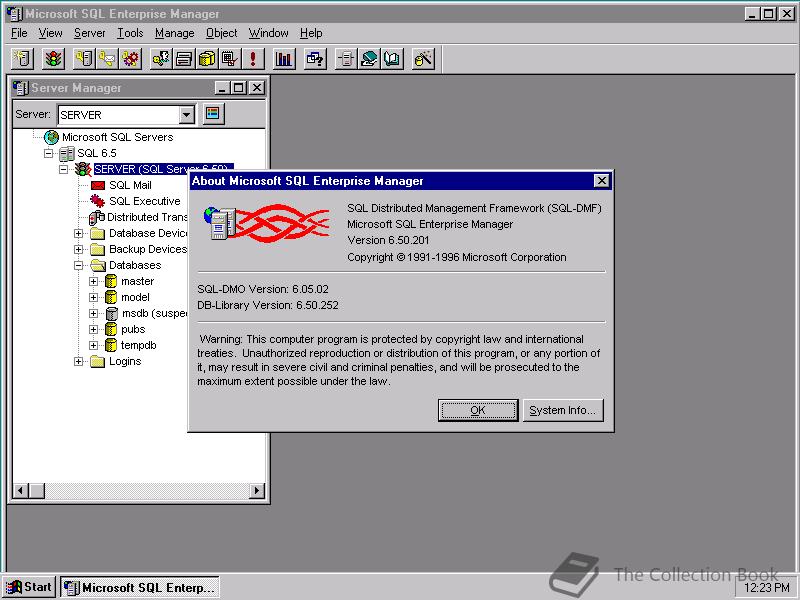Click the System Info... button
Viewport: 800px width, 600px height.
(563, 410)
